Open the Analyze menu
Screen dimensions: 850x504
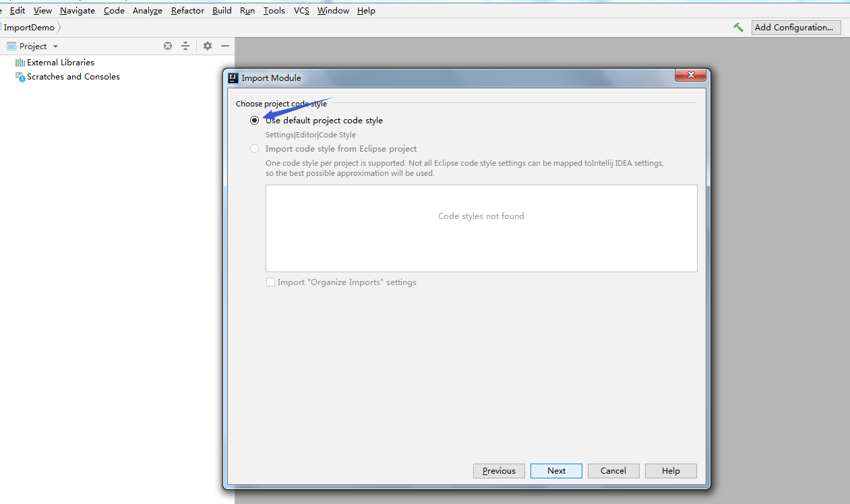click(x=148, y=11)
